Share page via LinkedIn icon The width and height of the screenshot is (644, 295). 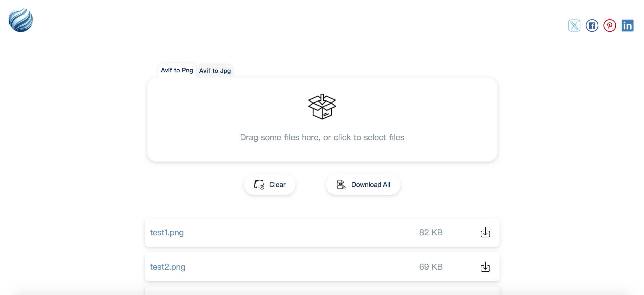pos(627,26)
